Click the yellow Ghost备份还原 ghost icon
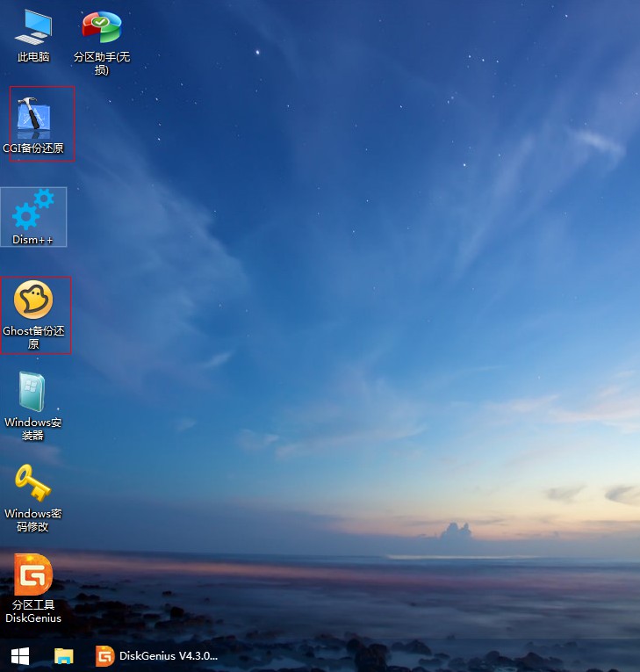The height and width of the screenshot is (672, 640). pyautogui.click(x=33, y=300)
